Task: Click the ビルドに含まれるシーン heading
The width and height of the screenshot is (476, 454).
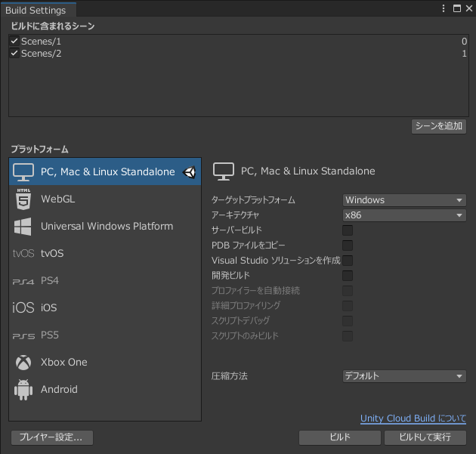Action: click(53, 26)
